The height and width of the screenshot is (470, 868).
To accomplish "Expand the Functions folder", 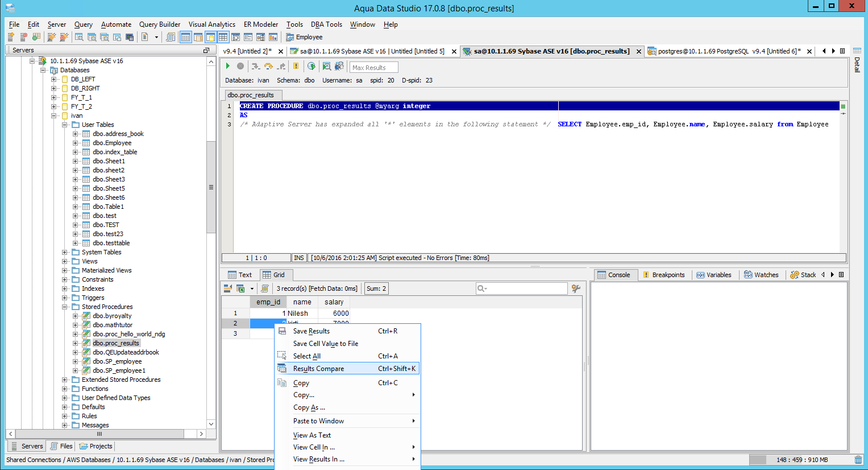I will 65,389.
